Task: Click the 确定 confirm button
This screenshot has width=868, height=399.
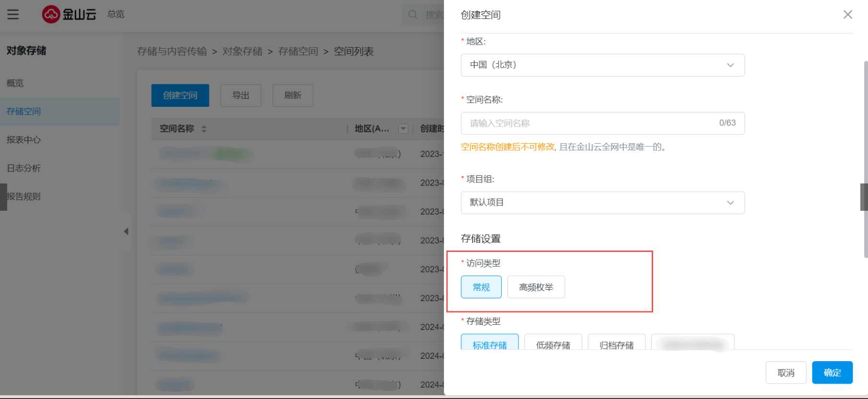Action: tap(832, 373)
